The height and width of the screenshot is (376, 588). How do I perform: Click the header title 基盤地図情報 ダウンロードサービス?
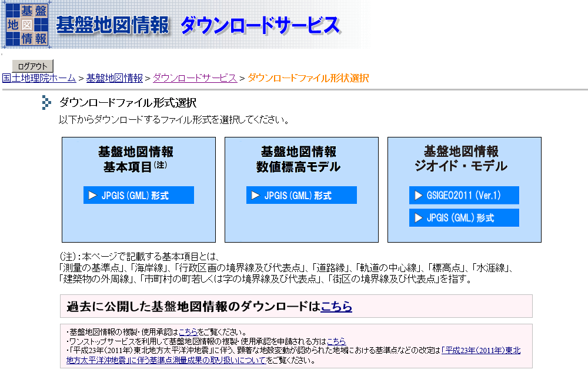[x=198, y=25]
